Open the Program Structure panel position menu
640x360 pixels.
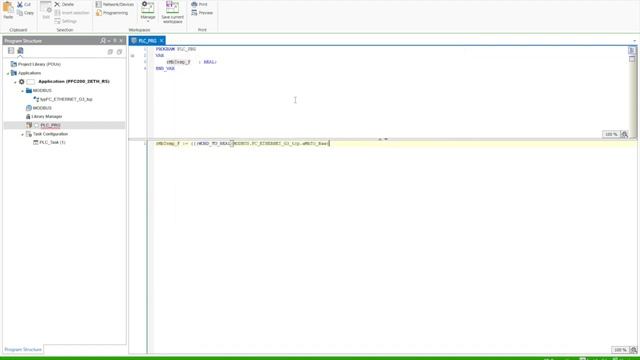[109, 41]
